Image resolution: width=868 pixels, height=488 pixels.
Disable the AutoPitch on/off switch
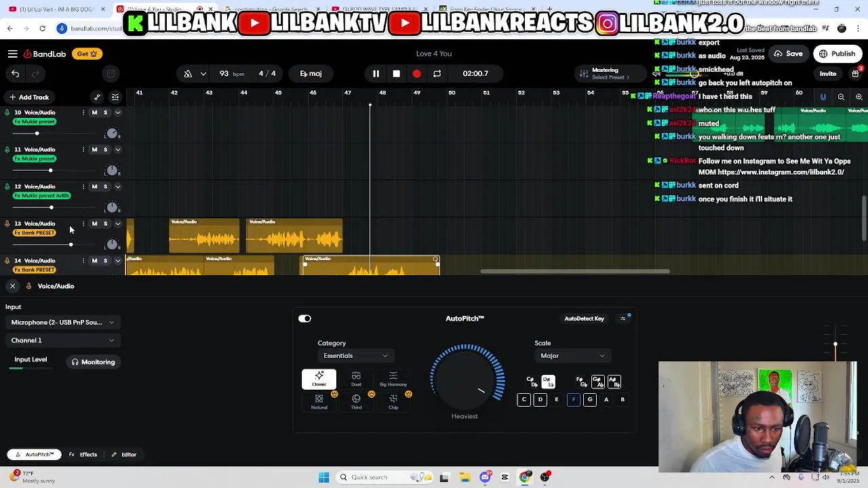point(304,319)
